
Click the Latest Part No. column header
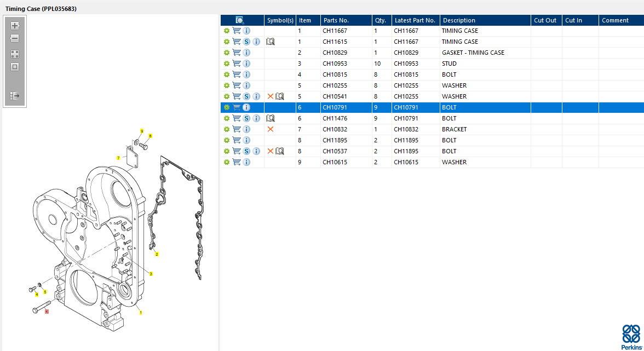(x=416, y=20)
